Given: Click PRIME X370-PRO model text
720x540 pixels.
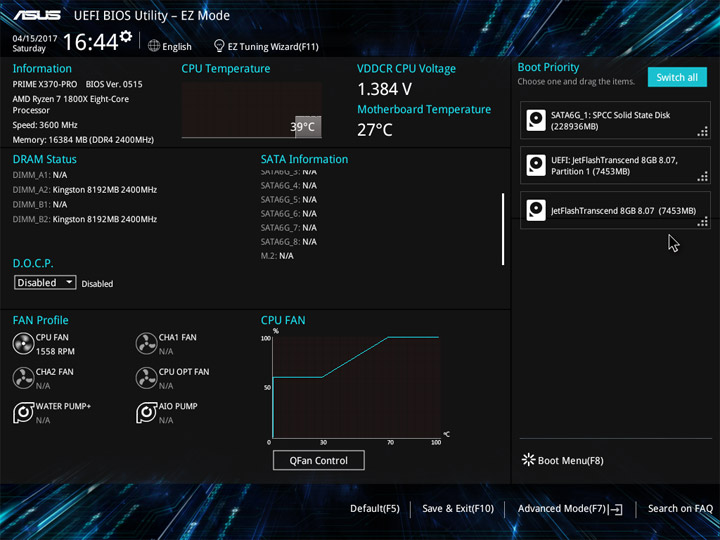Looking at the screenshot, I should (45, 84).
